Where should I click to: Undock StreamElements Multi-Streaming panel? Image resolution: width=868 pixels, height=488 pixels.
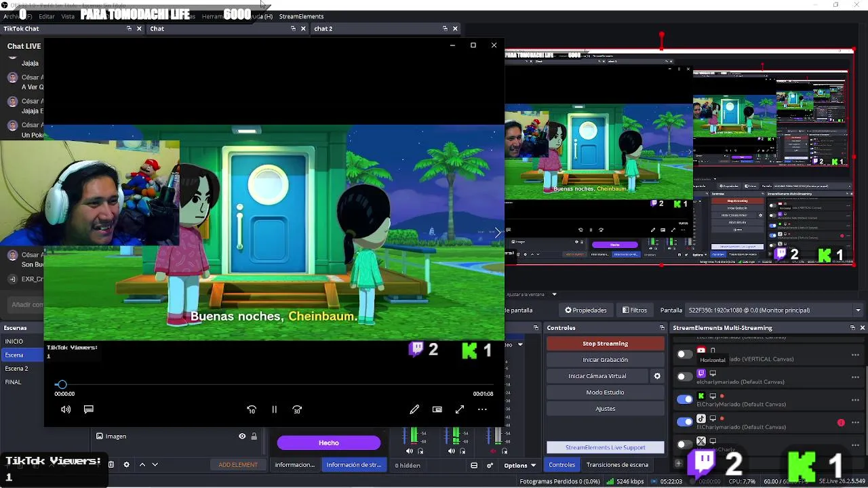(x=852, y=328)
